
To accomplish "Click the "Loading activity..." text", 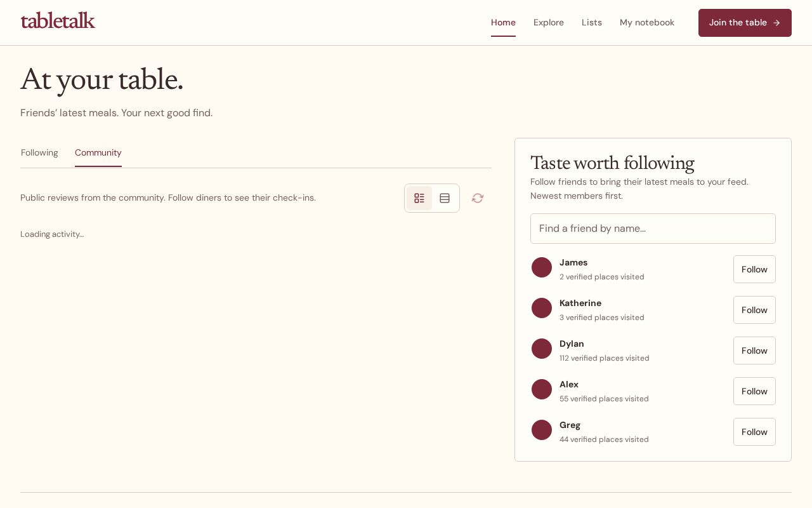I will (52, 234).
